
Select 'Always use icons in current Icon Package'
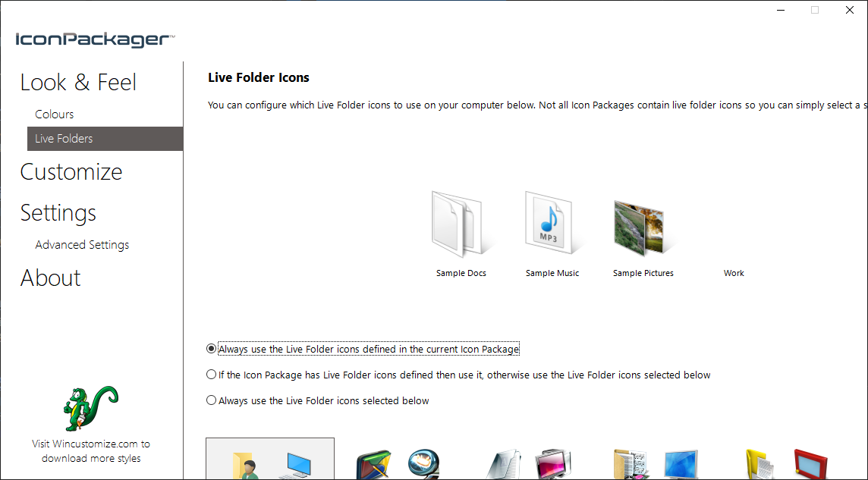click(212, 349)
